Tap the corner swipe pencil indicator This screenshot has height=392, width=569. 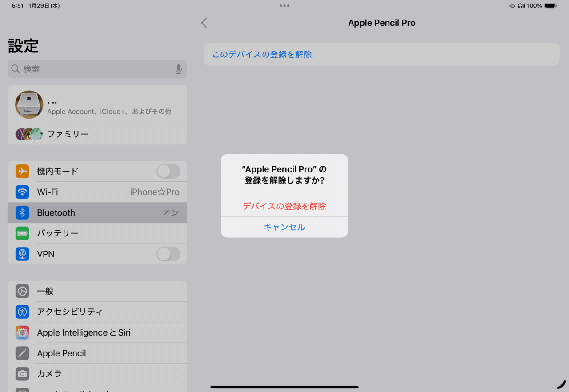pos(562,384)
